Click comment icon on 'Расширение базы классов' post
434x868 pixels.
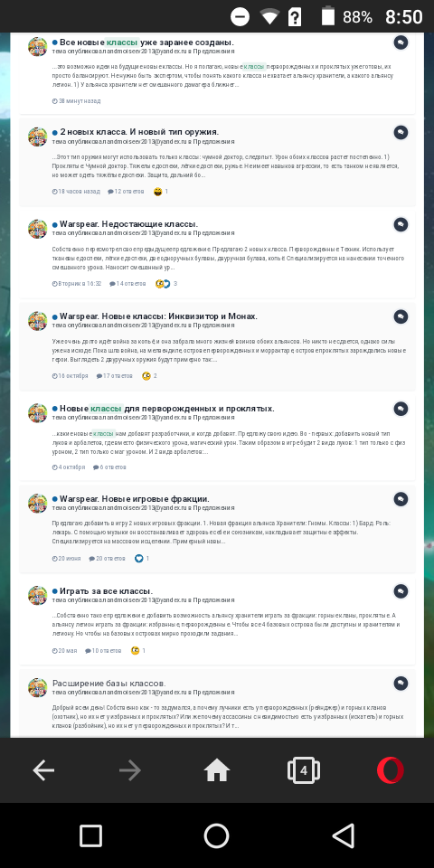[401, 683]
